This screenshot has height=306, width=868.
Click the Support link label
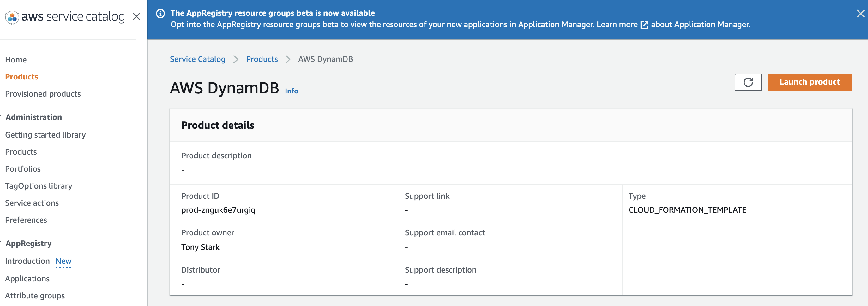point(427,196)
